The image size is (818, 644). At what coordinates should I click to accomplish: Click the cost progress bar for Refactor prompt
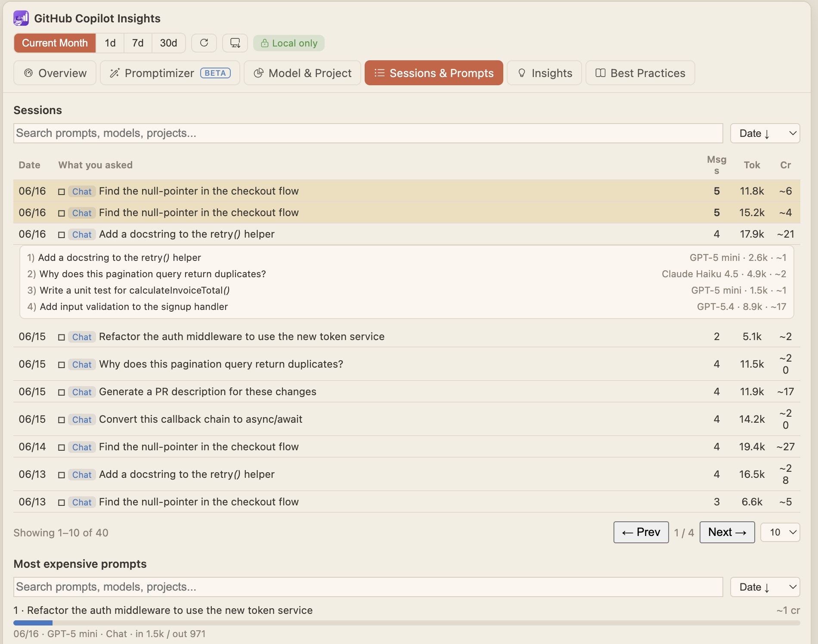[x=407, y=623]
